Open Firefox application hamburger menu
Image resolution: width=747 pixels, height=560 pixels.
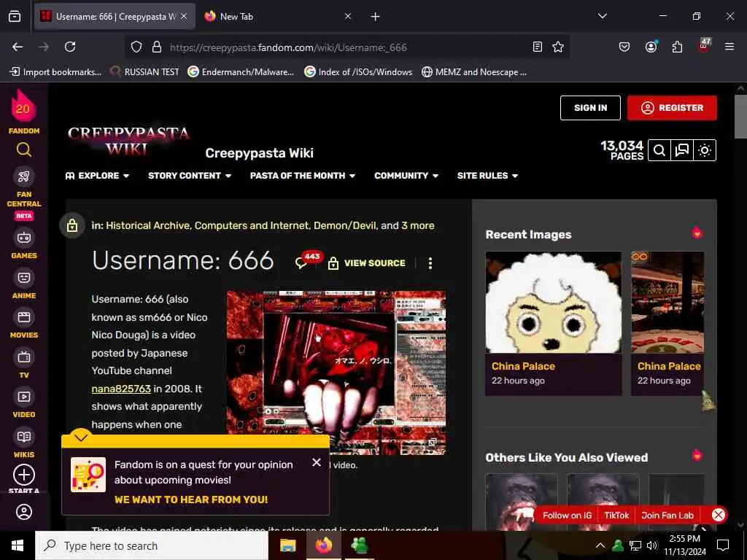tap(729, 47)
